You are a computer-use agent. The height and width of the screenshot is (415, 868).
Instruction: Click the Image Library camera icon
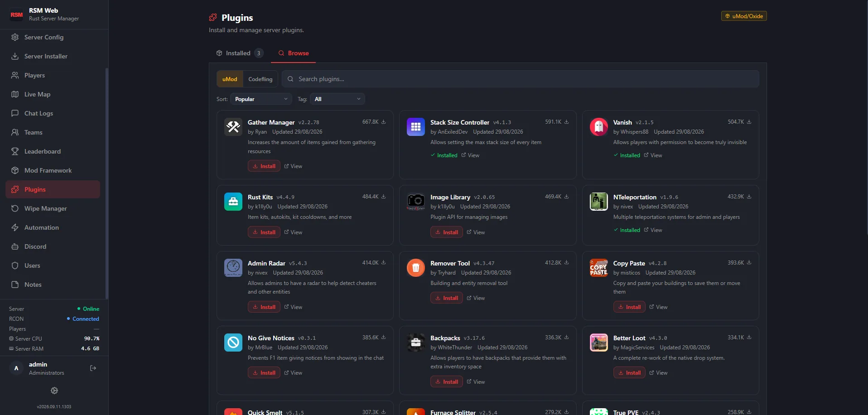[416, 202]
